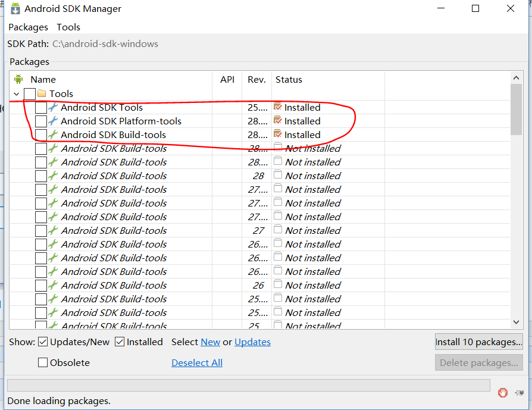Click the API column header
The height and width of the screenshot is (410, 532).
click(x=227, y=79)
